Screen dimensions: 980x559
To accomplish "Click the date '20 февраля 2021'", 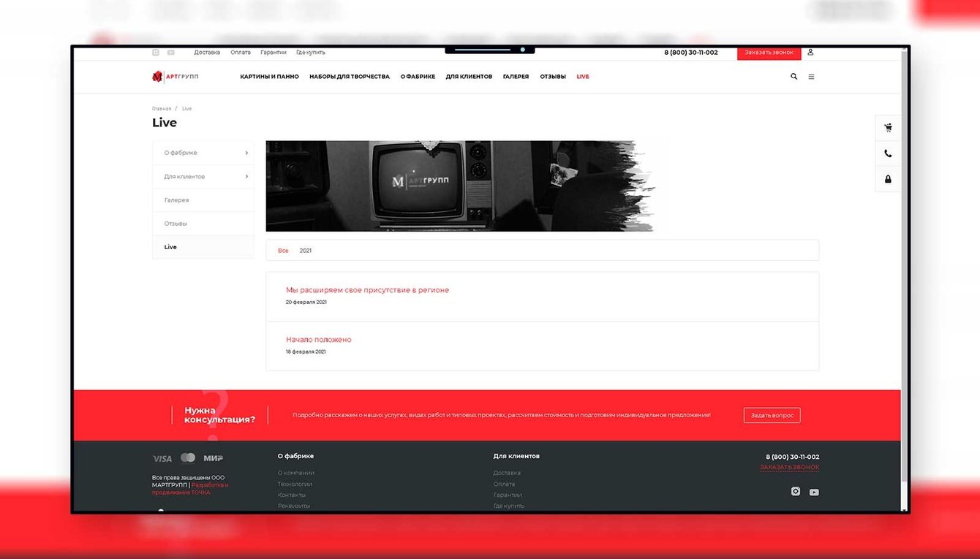I will (306, 302).
